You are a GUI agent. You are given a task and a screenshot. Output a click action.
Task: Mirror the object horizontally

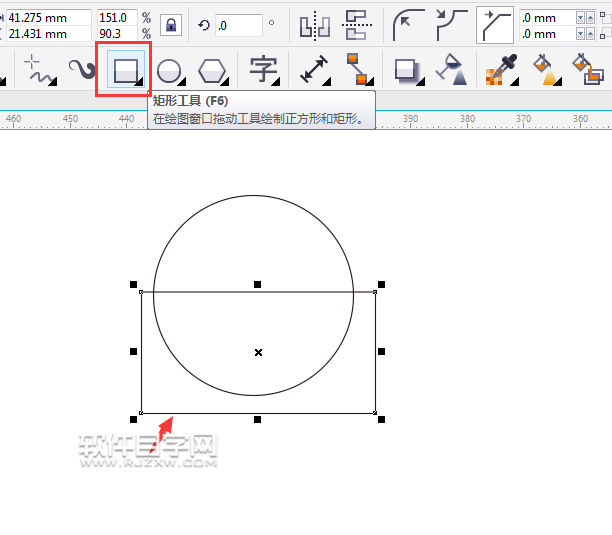(x=314, y=25)
